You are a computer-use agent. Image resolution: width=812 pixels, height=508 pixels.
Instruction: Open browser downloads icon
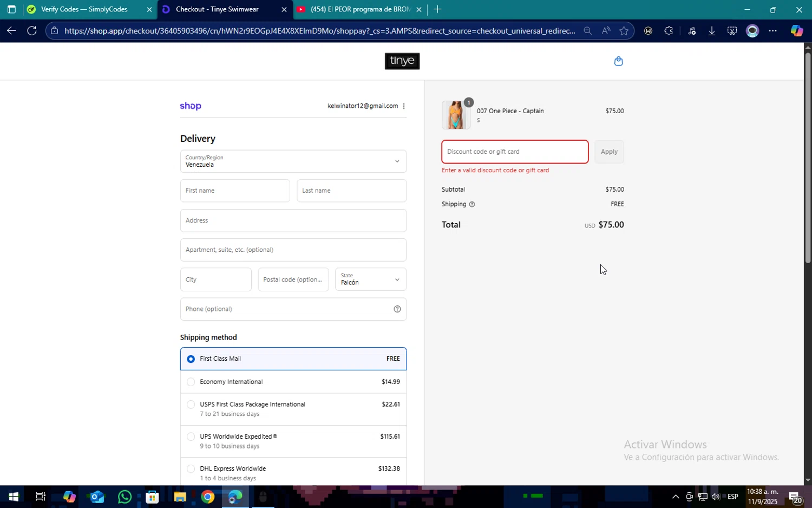pyautogui.click(x=712, y=31)
